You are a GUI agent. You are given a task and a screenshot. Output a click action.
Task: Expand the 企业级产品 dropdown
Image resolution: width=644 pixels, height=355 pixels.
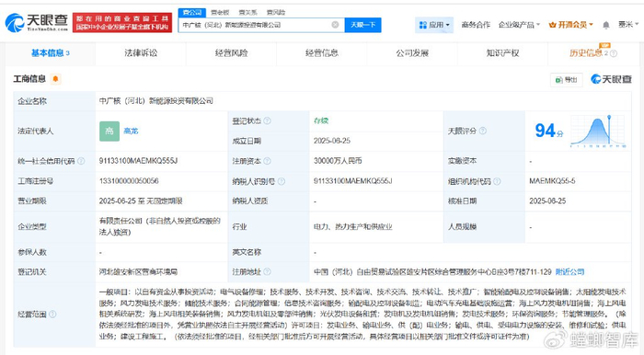(x=519, y=25)
